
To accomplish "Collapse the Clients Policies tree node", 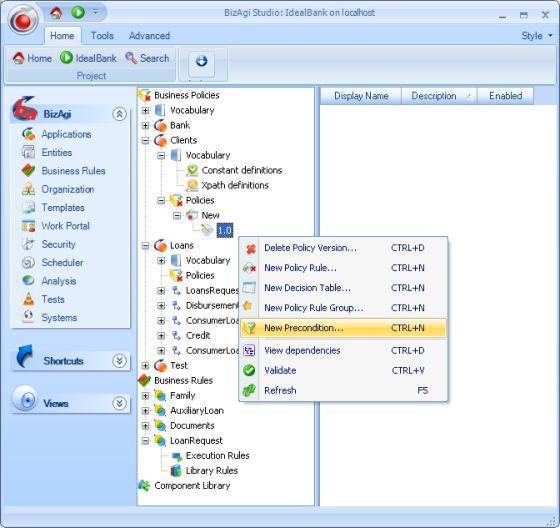I will click(x=161, y=200).
